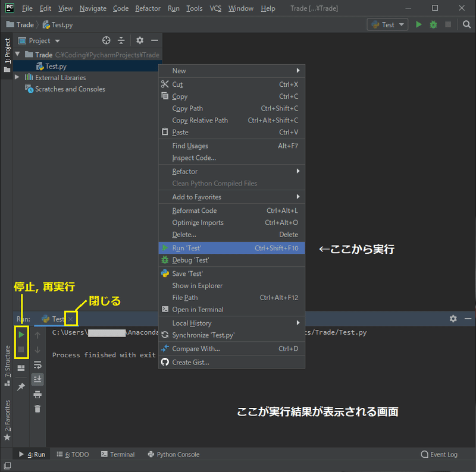Click the green Run button in top toolbar

coord(419,24)
